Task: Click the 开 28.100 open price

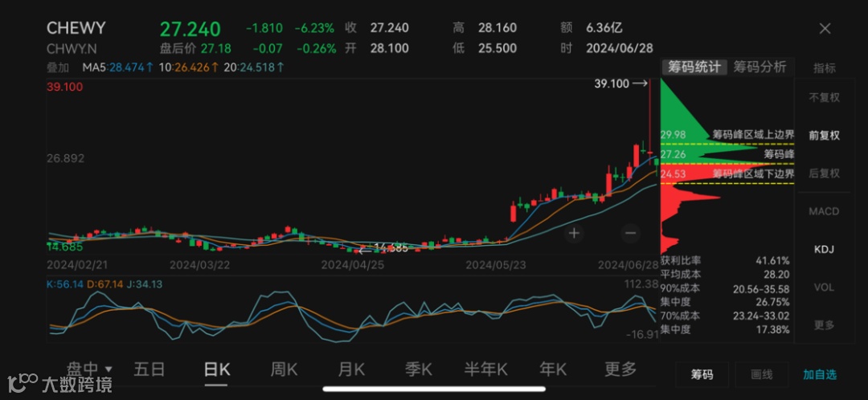Action: click(x=377, y=49)
